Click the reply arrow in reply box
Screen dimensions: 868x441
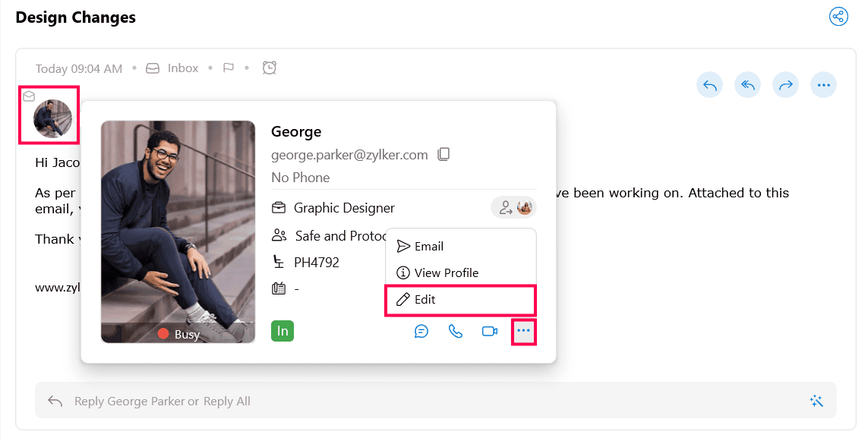click(55, 401)
